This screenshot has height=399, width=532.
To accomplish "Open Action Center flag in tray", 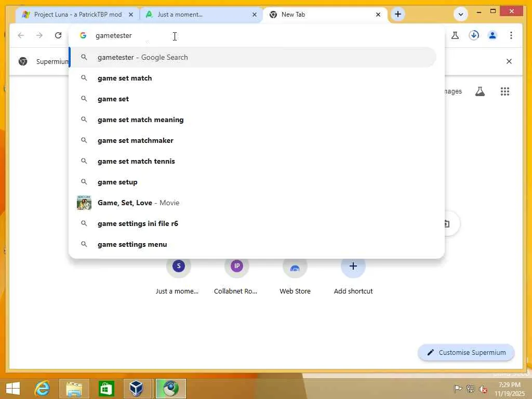I will point(458,389).
